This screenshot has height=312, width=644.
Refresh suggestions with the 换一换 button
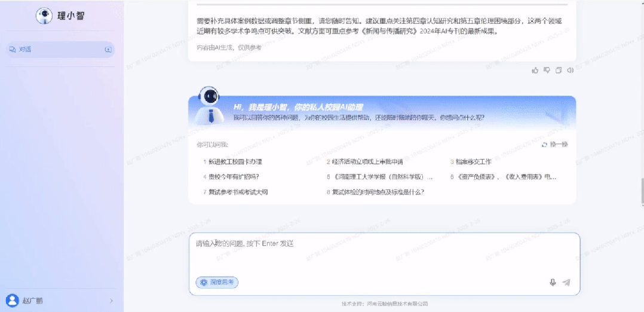(x=554, y=145)
